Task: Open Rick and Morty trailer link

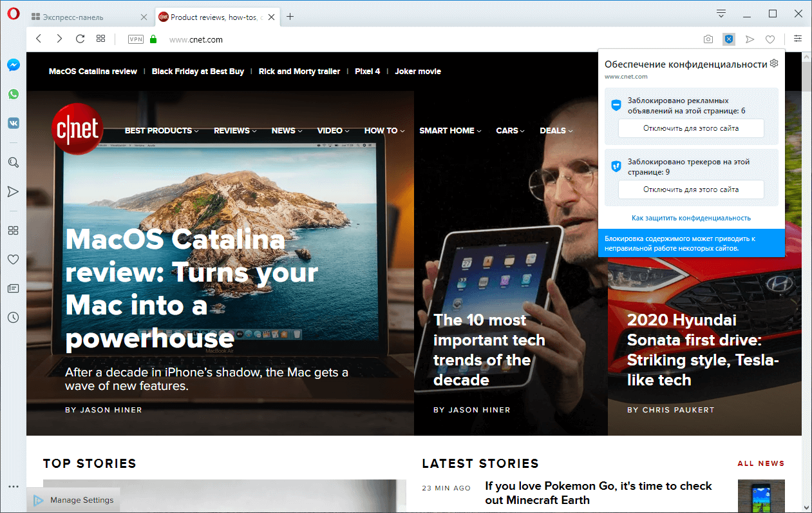Action: (299, 72)
